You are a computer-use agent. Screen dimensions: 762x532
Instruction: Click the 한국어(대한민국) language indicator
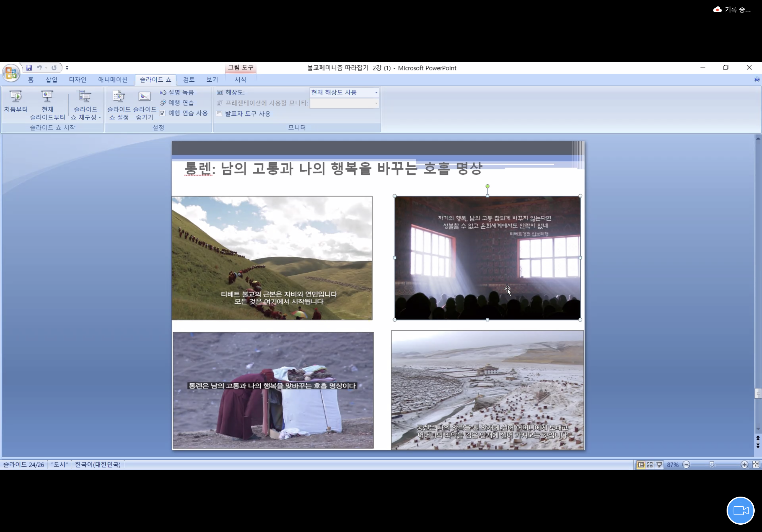pyautogui.click(x=98, y=465)
